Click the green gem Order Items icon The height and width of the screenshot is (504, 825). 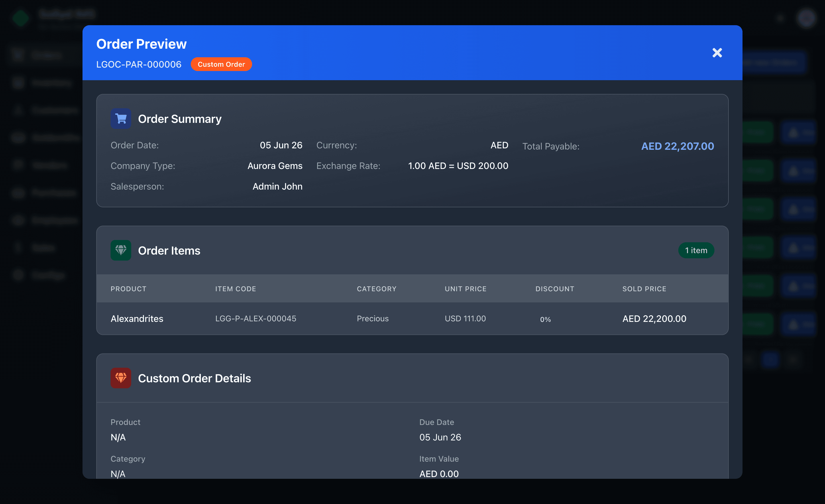point(121,250)
